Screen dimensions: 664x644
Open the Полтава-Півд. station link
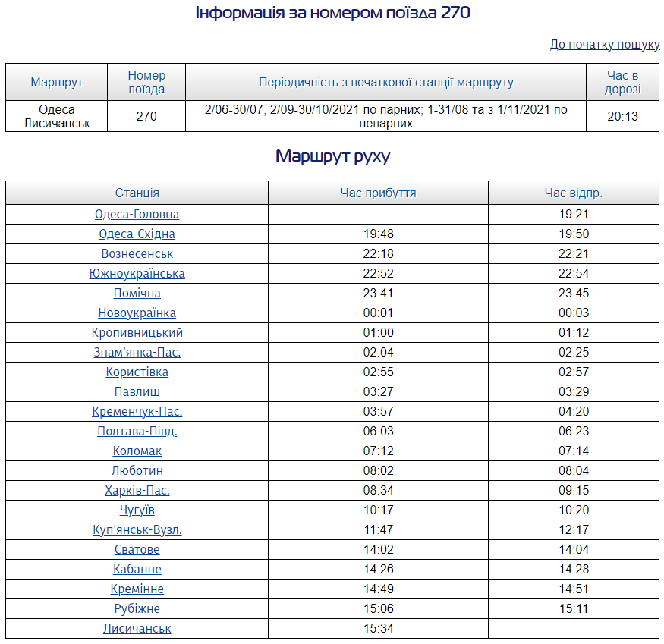pos(137,432)
